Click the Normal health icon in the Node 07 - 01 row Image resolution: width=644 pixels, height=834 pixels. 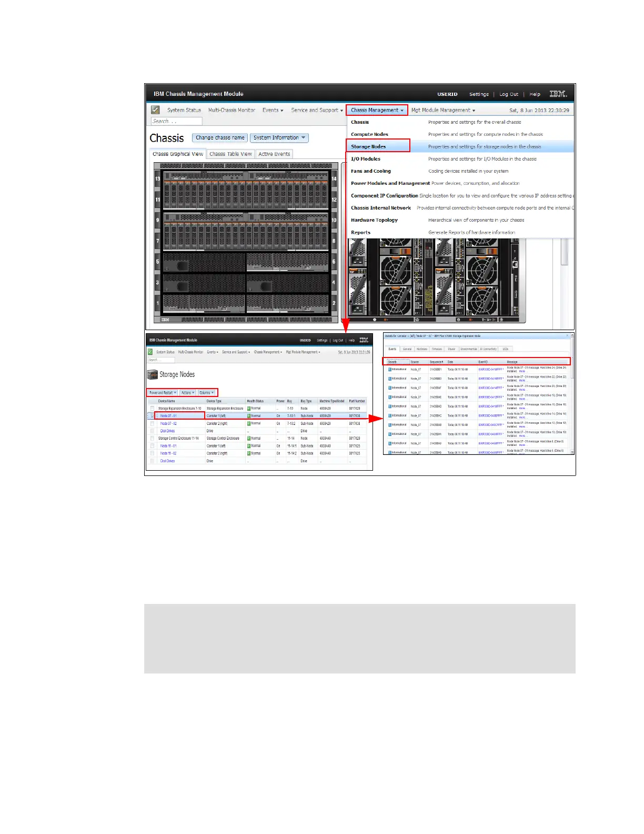[249, 416]
